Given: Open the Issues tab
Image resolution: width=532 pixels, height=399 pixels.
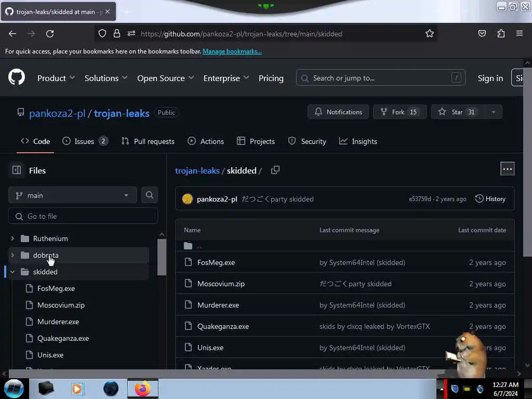Looking at the screenshot, I should coord(85,141).
